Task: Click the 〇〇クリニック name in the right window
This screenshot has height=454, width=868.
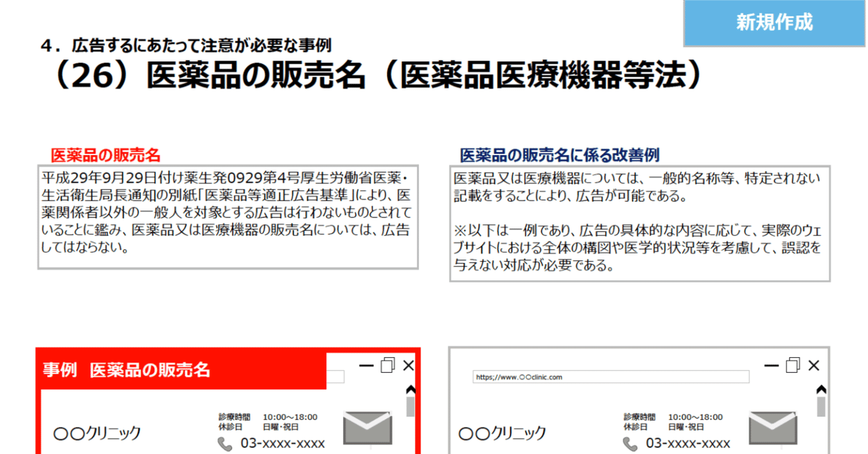Action: 503,434
